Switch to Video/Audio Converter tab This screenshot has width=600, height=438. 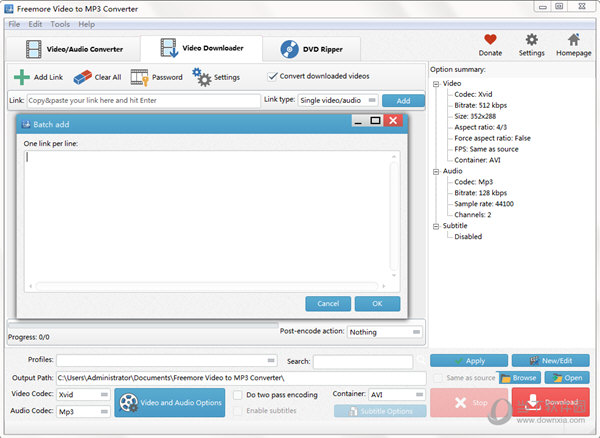coord(74,49)
